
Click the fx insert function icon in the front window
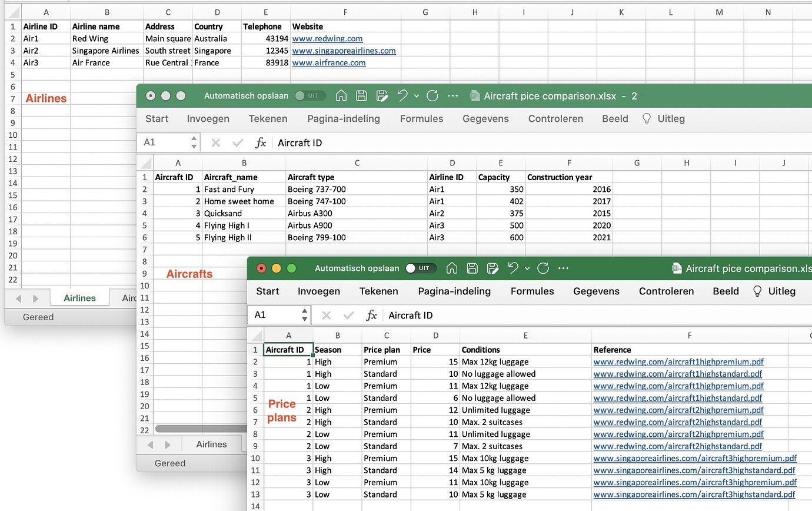[371, 316]
